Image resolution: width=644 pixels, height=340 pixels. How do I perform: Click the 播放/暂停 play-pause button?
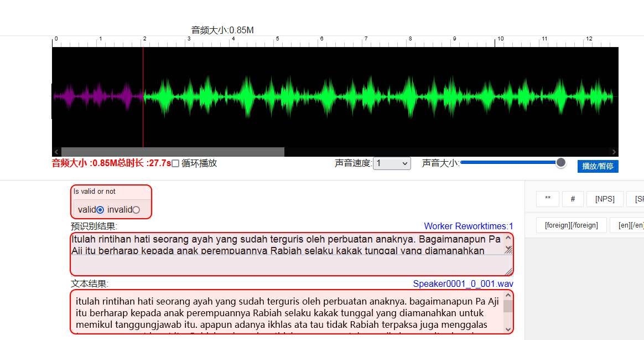pos(598,166)
